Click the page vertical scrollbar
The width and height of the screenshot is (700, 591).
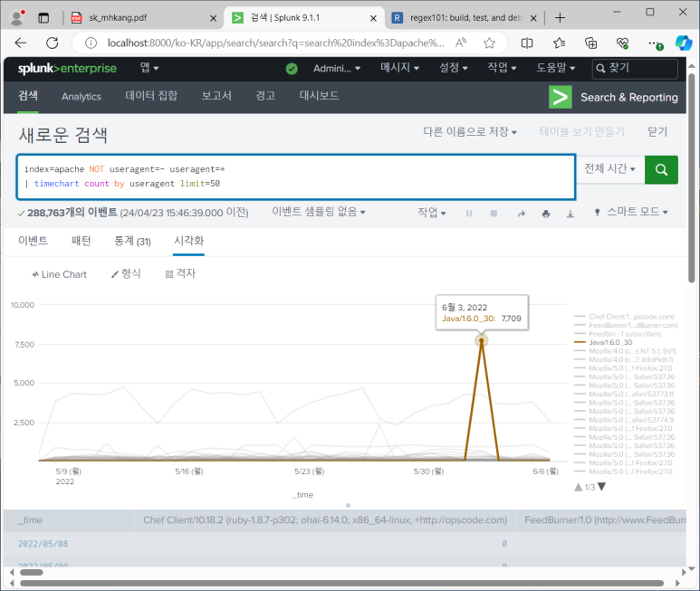[x=692, y=177]
